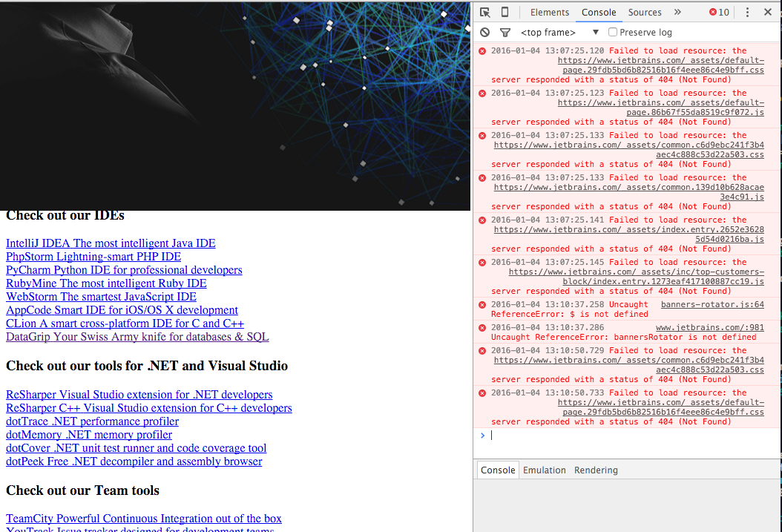Click 'bannersRotator is not defined' error text
The image size is (782, 532).
[x=685, y=337]
